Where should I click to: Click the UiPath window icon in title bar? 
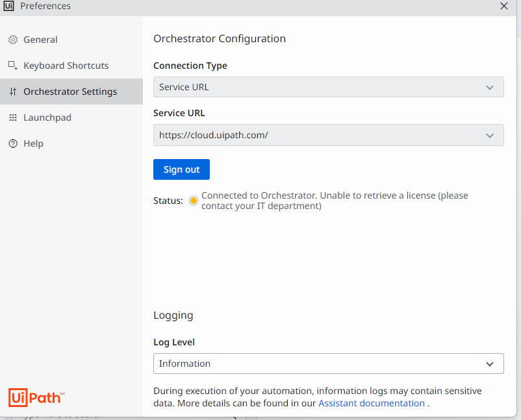tap(8, 6)
